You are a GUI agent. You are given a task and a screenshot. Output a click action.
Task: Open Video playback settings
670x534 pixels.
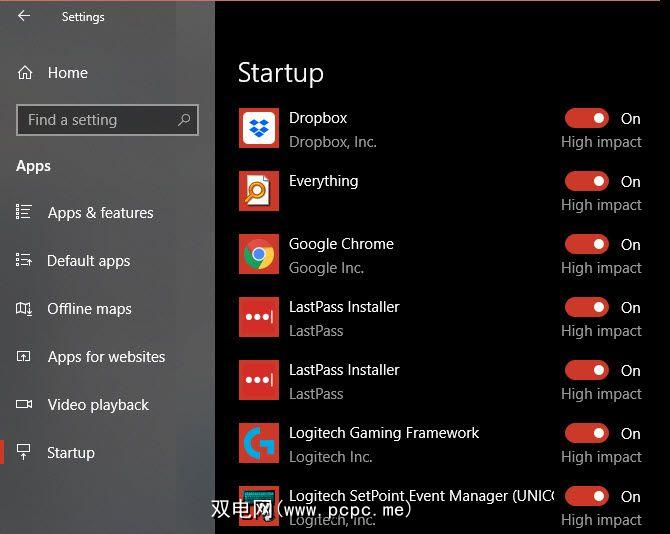(x=98, y=405)
